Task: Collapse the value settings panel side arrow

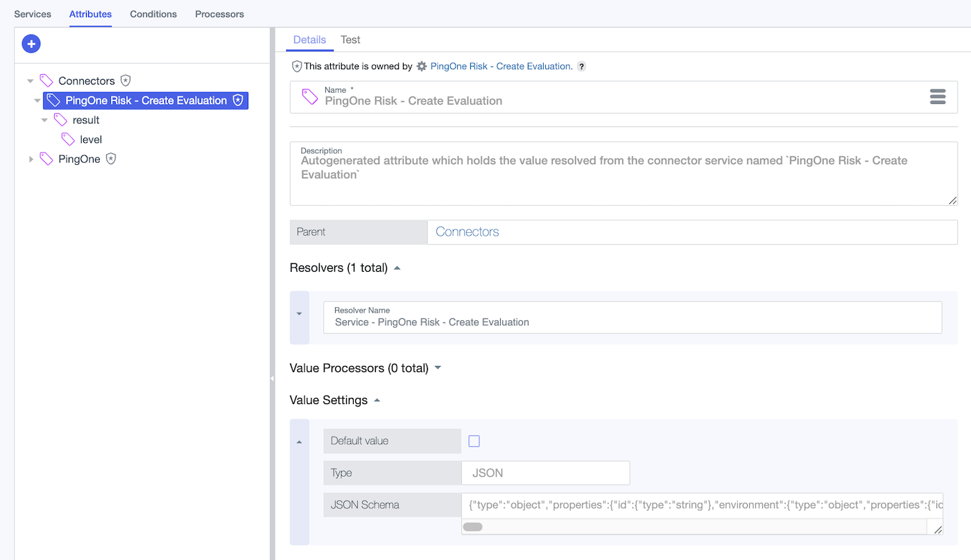Action: coord(300,442)
